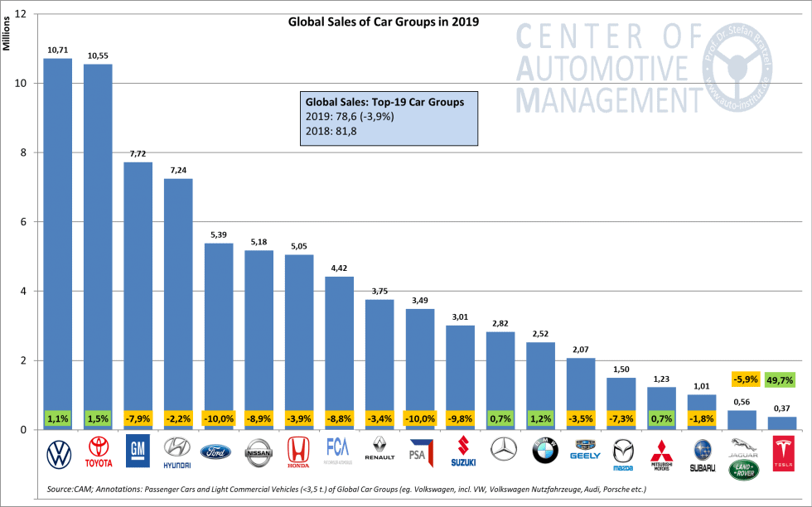The width and height of the screenshot is (812, 507).
Task: Click the 0,37 value above Tesla bar
Action: click(x=782, y=408)
